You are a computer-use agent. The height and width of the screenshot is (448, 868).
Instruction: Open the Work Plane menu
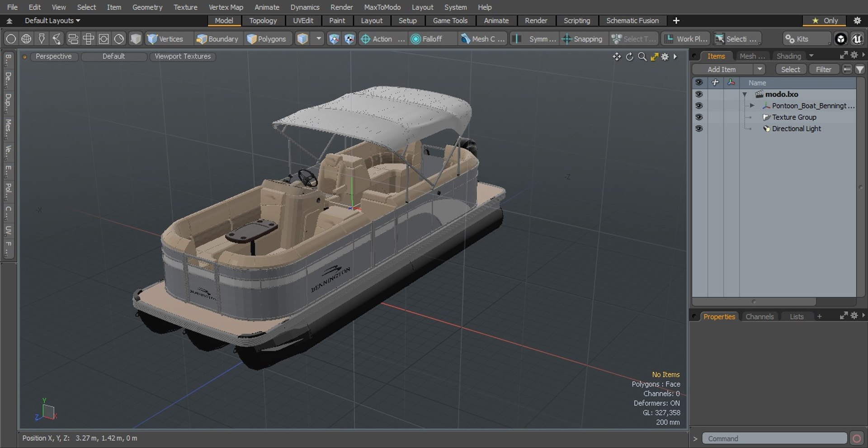(686, 39)
